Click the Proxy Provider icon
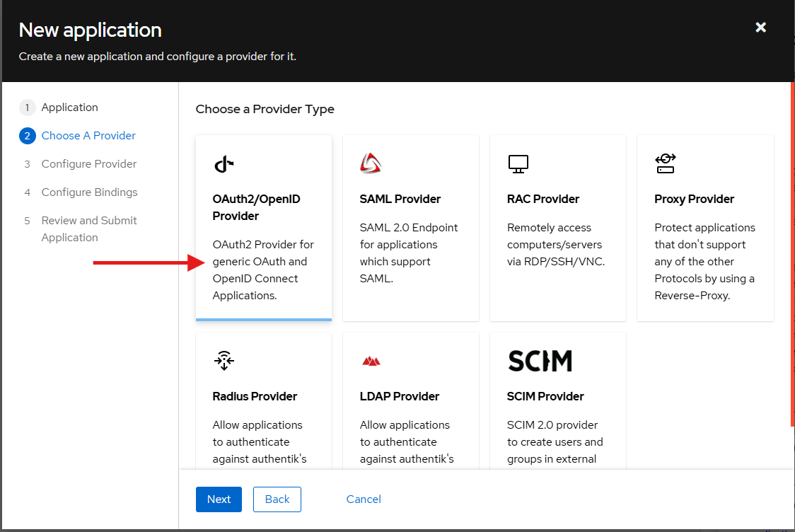 coord(665,163)
